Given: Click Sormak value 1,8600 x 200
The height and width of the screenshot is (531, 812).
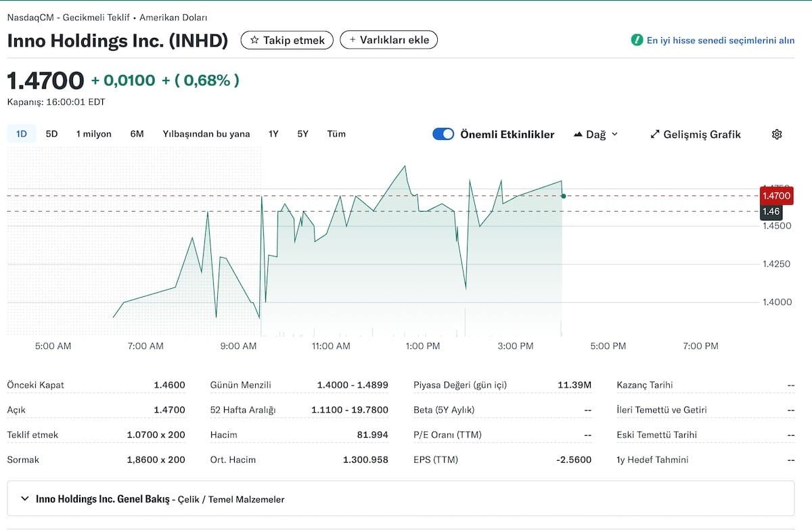Looking at the screenshot, I should click(156, 460).
